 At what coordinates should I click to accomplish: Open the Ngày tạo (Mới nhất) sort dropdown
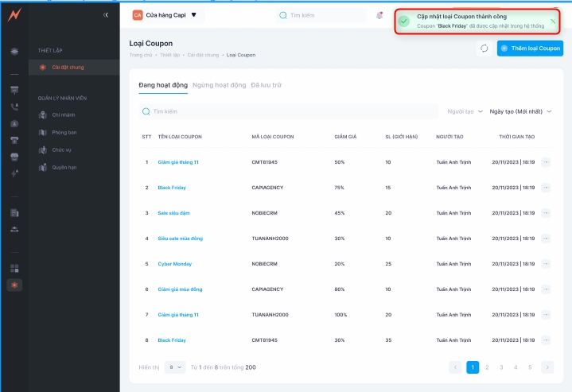520,112
